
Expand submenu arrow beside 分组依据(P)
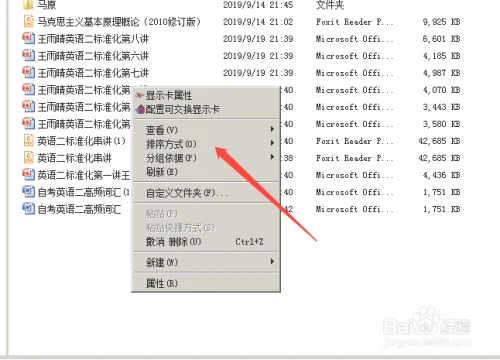(272, 157)
